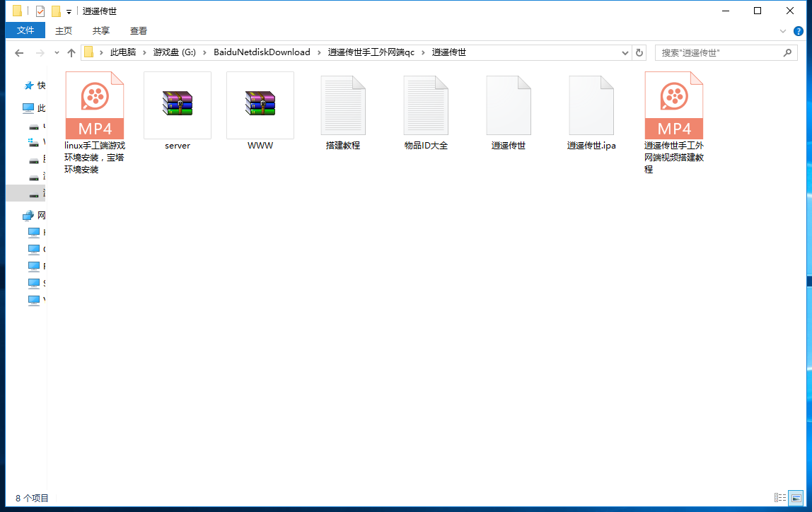Expand the chevron after BaiduNetdiskDownload breadcrumb
Image resolution: width=812 pixels, height=512 pixels.
pyautogui.click(x=319, y=53)
